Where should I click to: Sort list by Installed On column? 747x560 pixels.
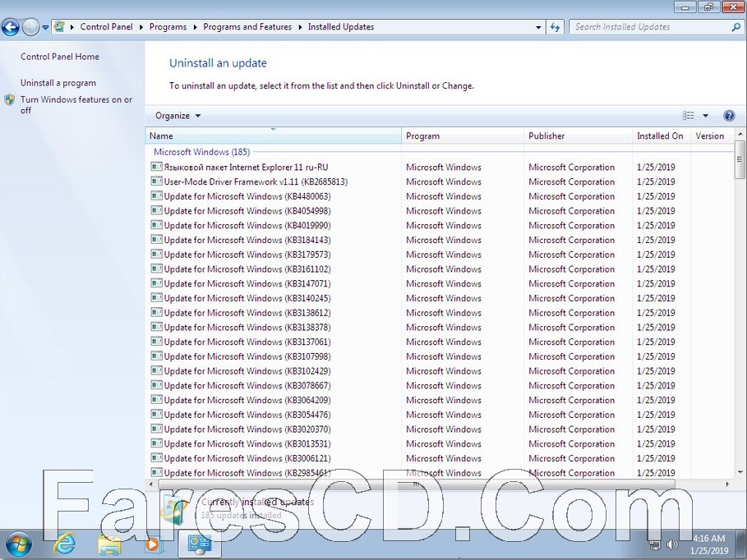coord(662,135)
